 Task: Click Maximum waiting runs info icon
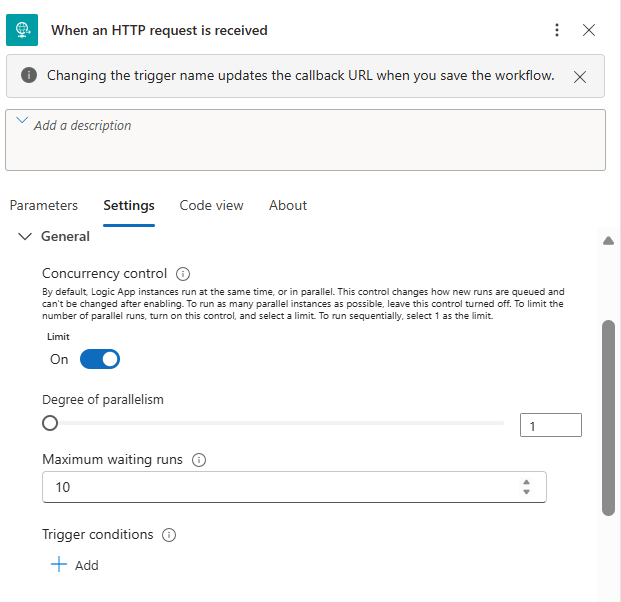point(198,460)
